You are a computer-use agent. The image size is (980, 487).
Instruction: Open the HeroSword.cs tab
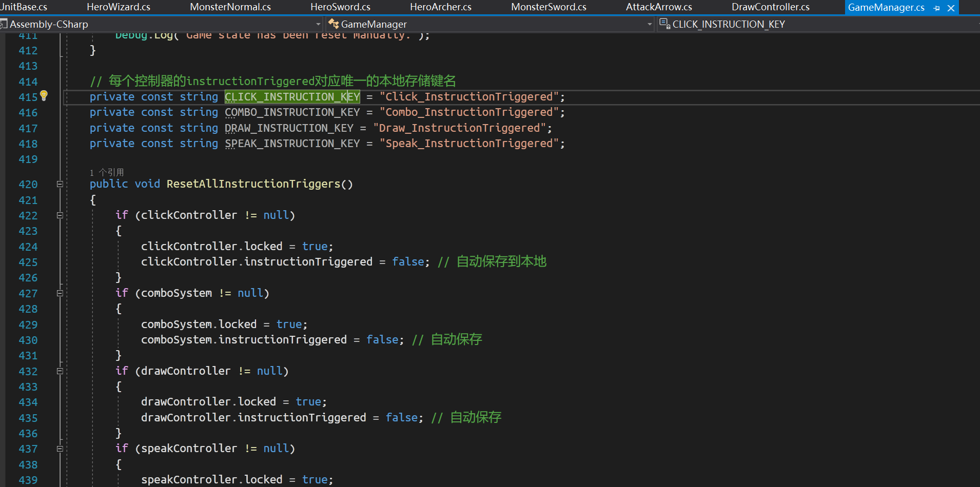coord(340,7)
